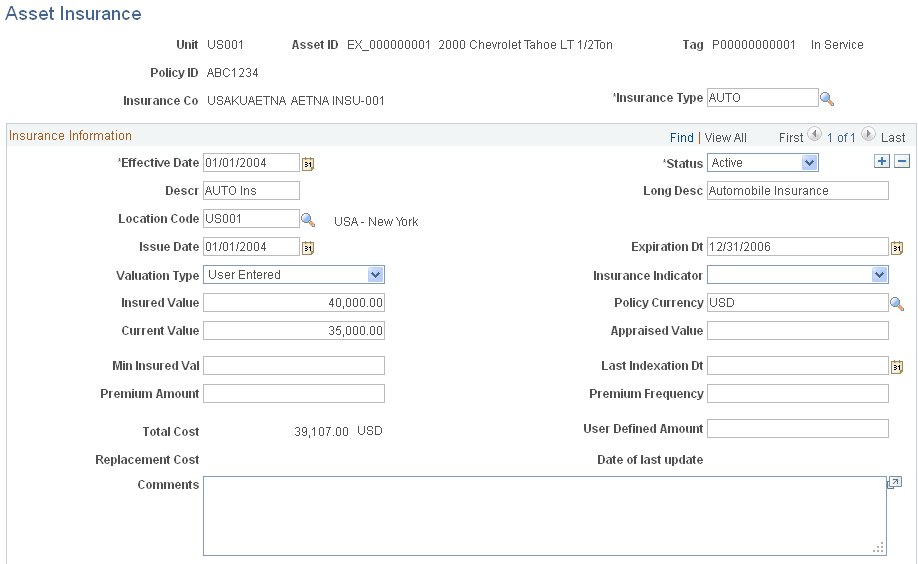Click the Location Code field
This screenshot has width=918, height=564.
pos(251,219)
